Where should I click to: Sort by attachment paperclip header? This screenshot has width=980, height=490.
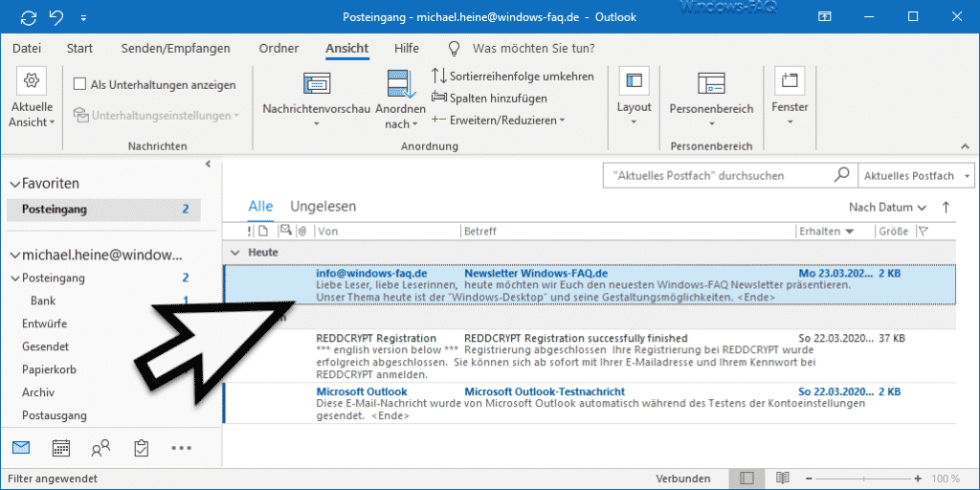[301, 232]
